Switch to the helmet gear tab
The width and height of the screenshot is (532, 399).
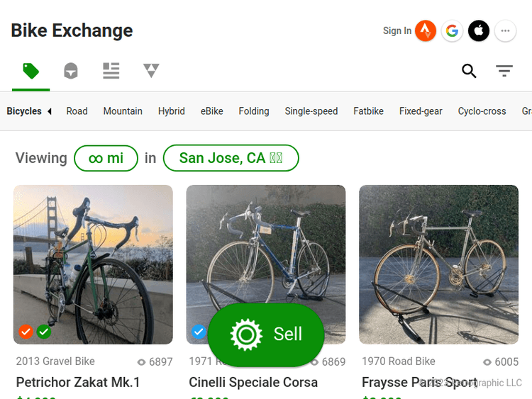[71, 71]
